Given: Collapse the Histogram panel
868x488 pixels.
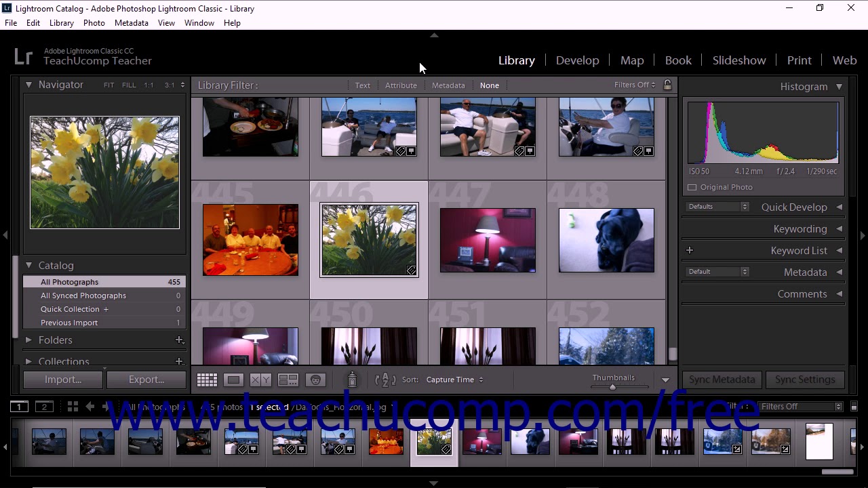Looking at the screenshot, I should click(x=839, y=87).
